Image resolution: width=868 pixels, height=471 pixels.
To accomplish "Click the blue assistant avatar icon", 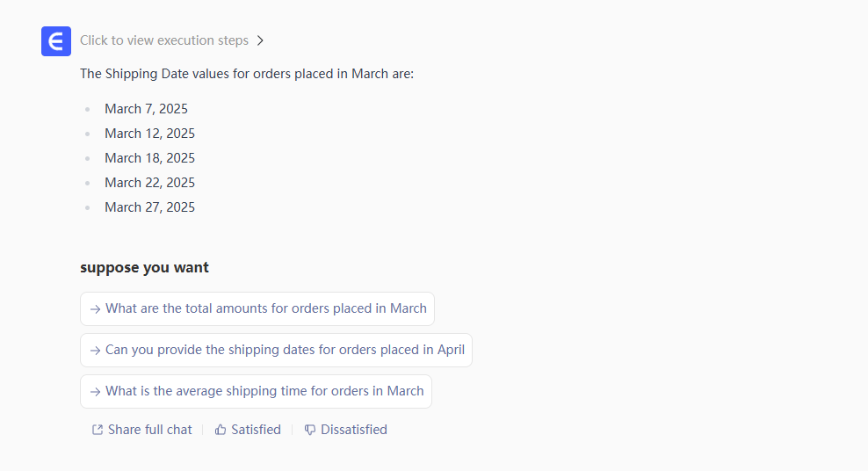I will [x=56, y=41].
